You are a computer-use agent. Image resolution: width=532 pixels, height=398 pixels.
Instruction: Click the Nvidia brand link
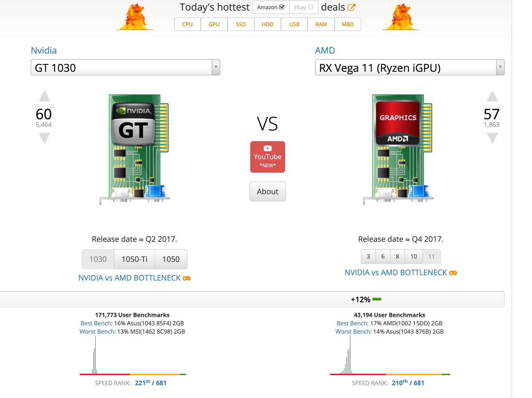[x=43, y=51]
